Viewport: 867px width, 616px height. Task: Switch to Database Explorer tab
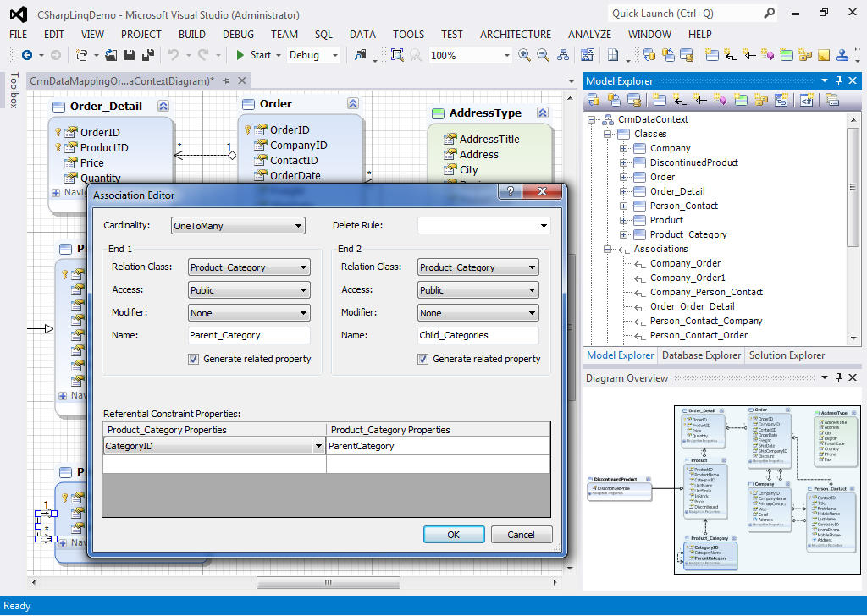pyautogui.click(x=700, y=355)
